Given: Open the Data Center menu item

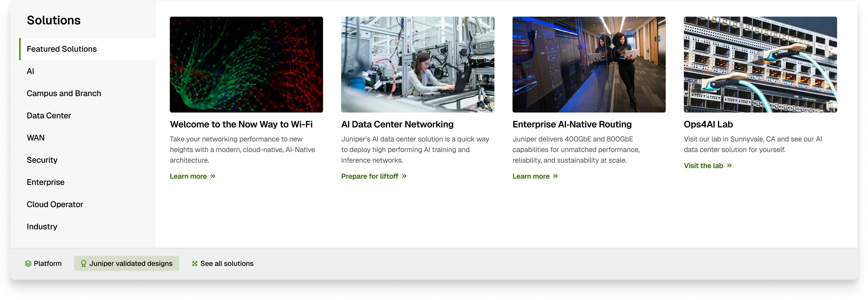Looking at the screenshot, I should point(49,116).
